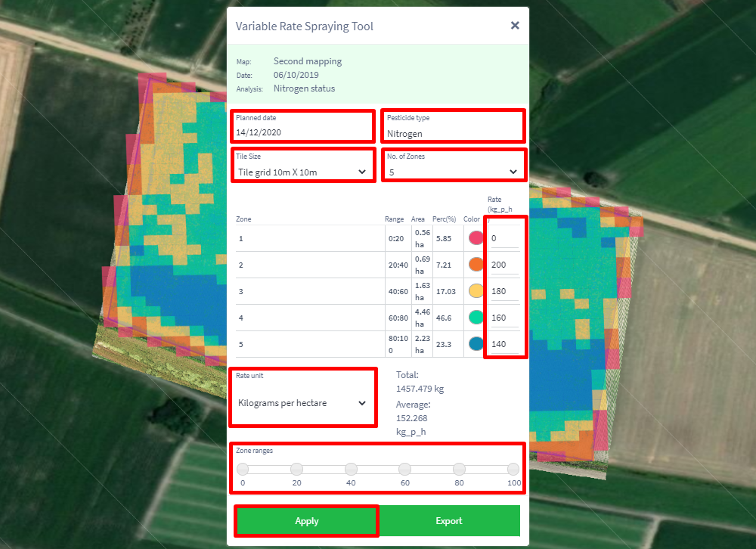756x549 pixels.
Task: Click the zone 1 red color swatch
Action: click(x=476, y=238)
